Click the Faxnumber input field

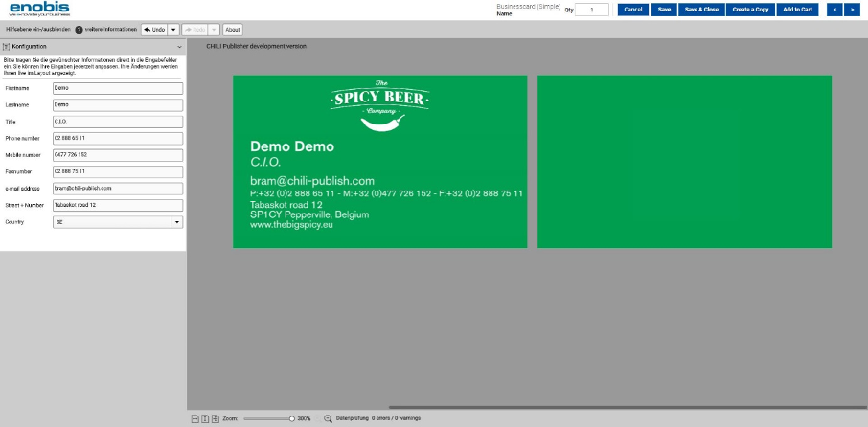coord(118,172)
